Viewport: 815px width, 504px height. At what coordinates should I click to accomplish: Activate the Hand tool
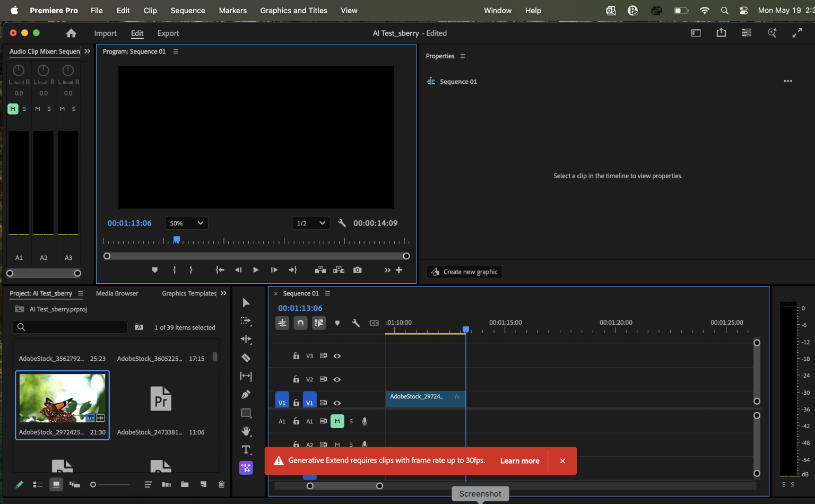[x=246, y=431]
